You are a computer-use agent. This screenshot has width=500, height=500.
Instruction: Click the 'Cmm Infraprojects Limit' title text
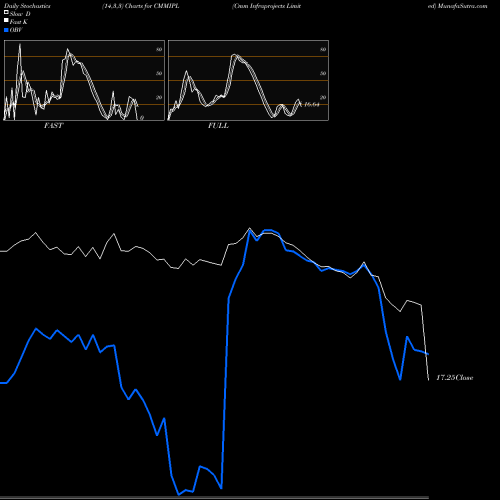tap(267, 6)
